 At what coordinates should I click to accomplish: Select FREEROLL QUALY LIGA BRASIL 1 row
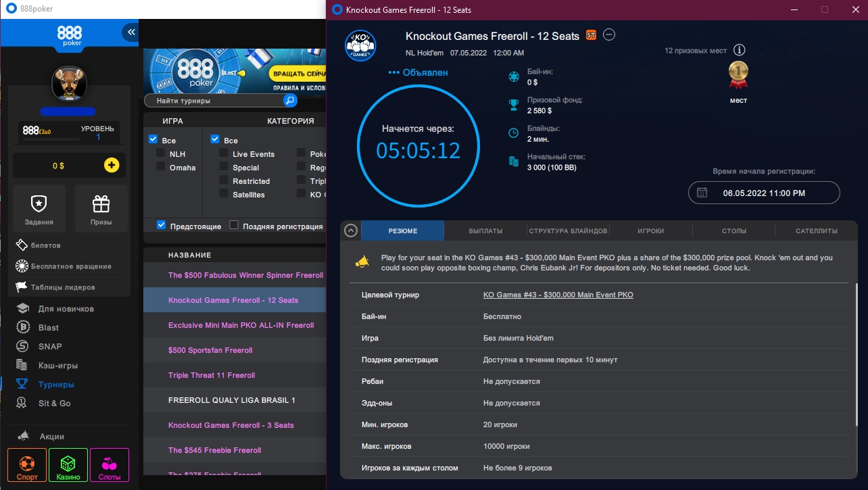[x=235, y=400]
